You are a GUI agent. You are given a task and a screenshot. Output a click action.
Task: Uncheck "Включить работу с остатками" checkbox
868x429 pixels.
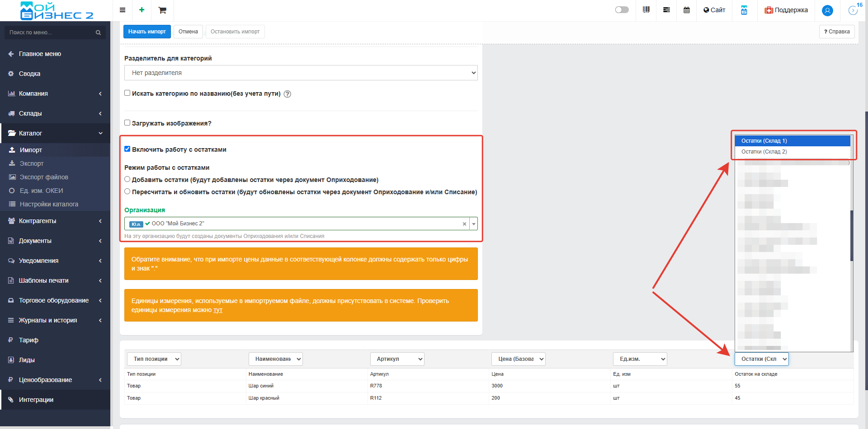pos(127,149)
